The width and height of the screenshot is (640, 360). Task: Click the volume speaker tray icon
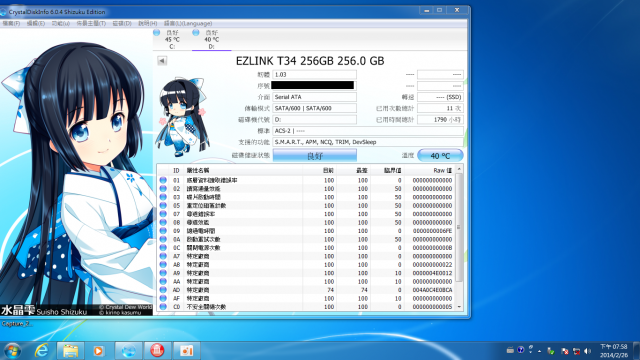click(587, 351)
